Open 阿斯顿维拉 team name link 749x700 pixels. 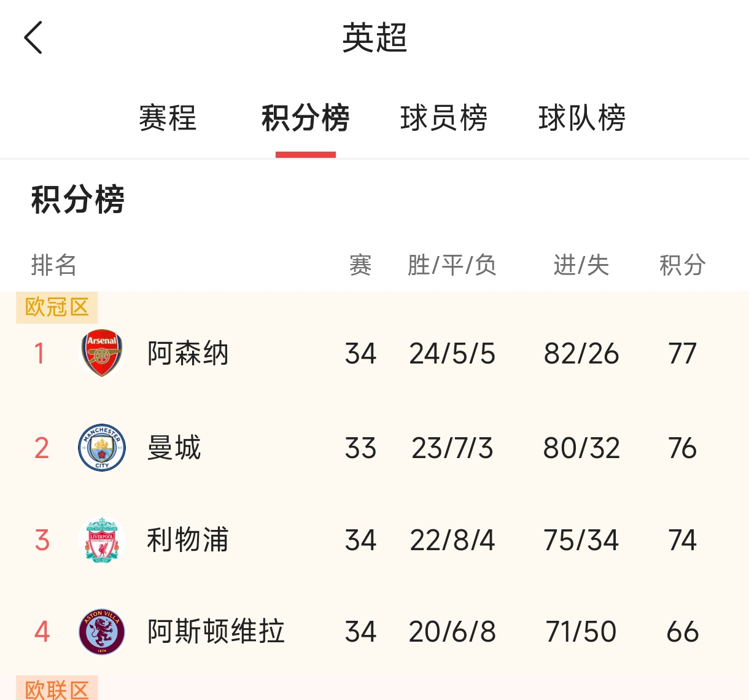[216, 632]
